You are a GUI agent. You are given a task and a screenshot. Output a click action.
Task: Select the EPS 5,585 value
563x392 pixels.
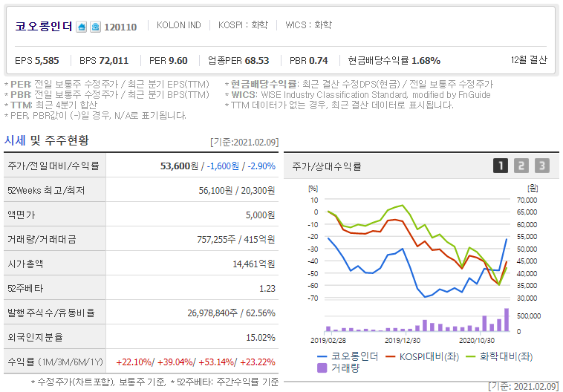pos(37,60)
